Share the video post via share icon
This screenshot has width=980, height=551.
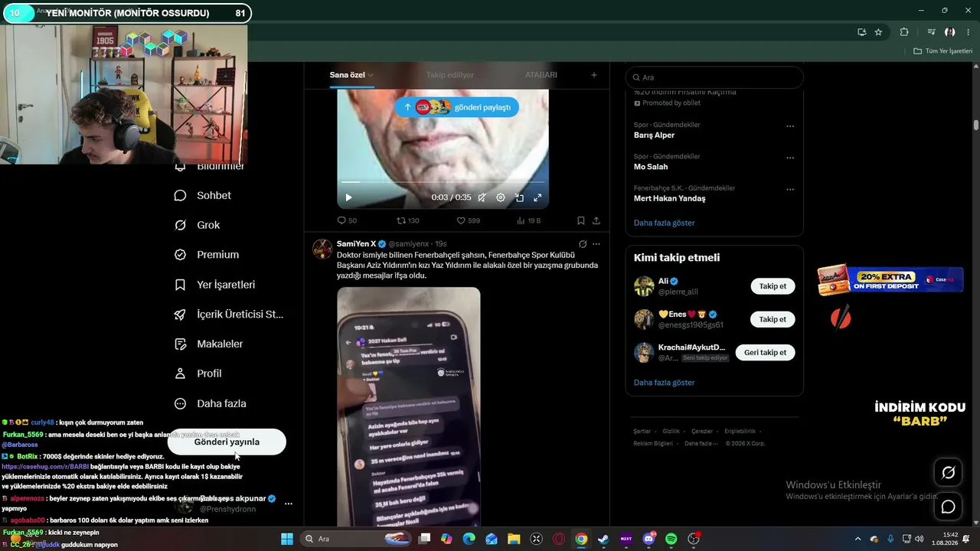click(596, 220)
